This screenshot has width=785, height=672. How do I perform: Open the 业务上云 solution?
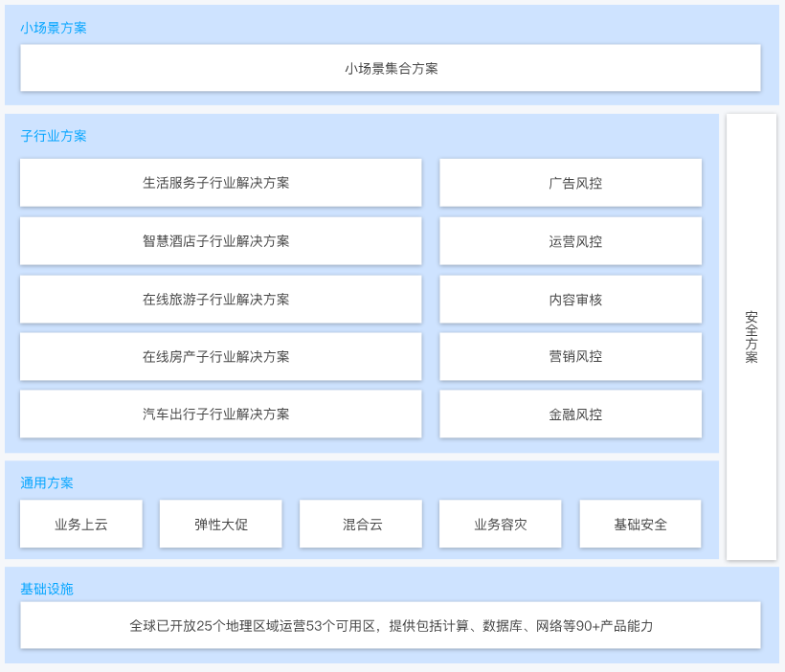80,524
